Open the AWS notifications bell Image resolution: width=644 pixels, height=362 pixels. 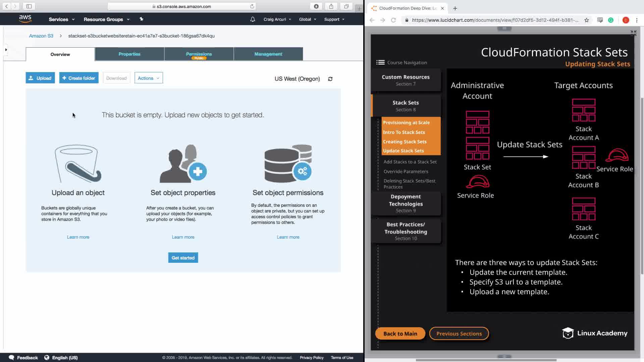pos(253,19)
